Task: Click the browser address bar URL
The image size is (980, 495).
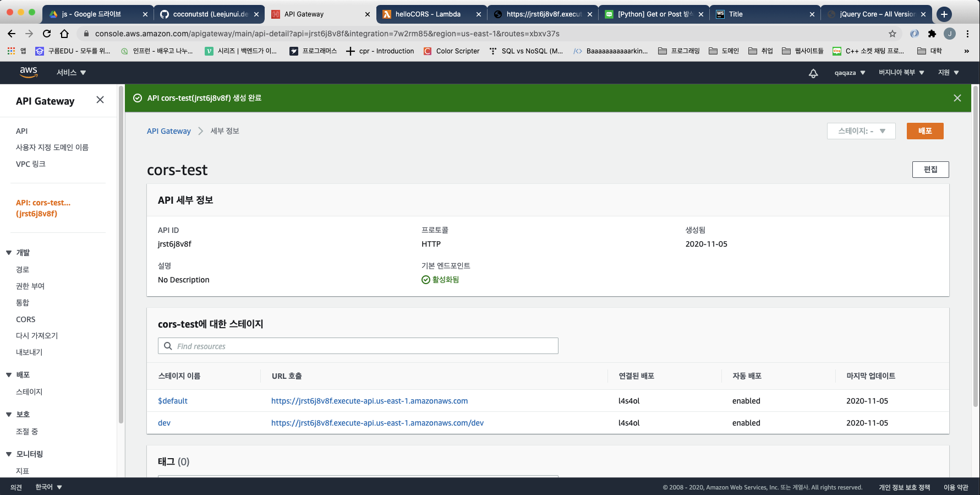Action: pos(327,34)
